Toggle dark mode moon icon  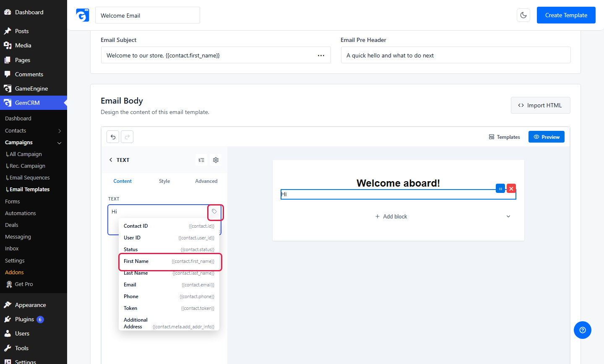(x=523, y=15)
